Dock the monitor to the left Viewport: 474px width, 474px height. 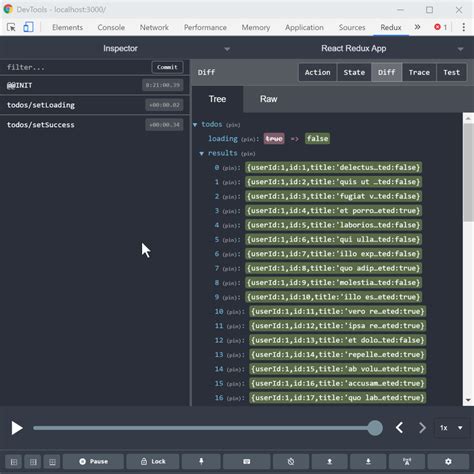point(14,462)
